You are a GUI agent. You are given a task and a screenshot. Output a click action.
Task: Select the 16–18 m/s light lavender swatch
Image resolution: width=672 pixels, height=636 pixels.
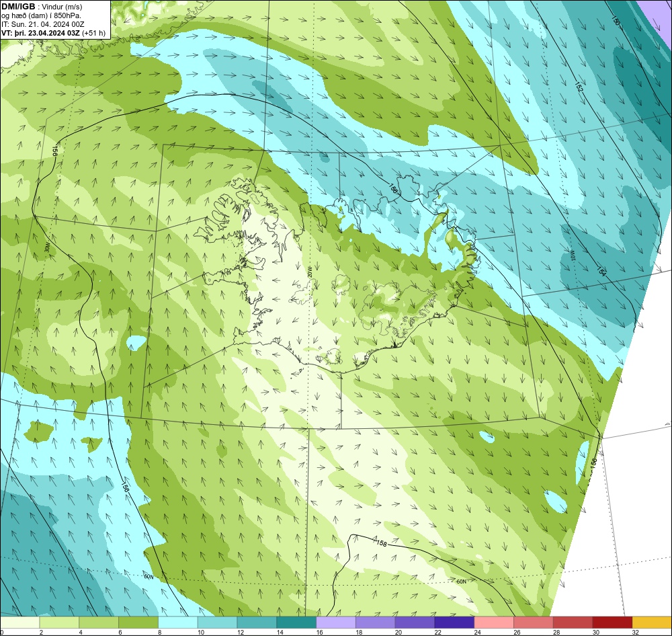(x=336, y=623)
